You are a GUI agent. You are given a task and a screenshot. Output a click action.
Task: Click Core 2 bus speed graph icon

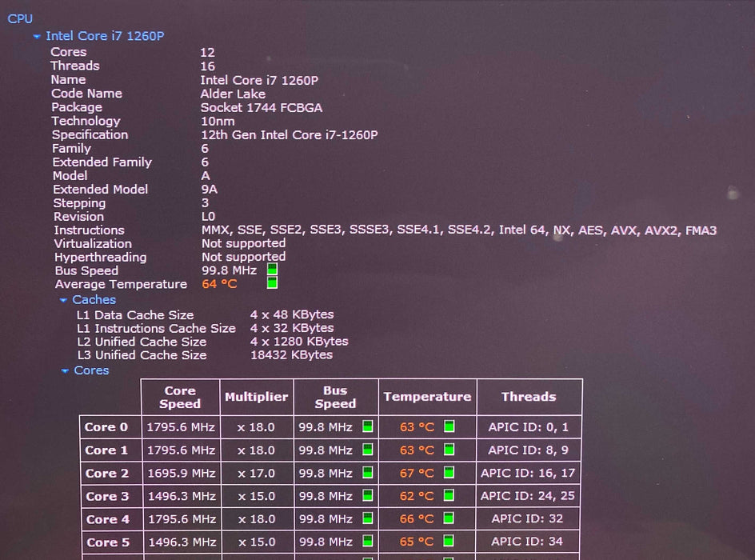pos(367,472)
